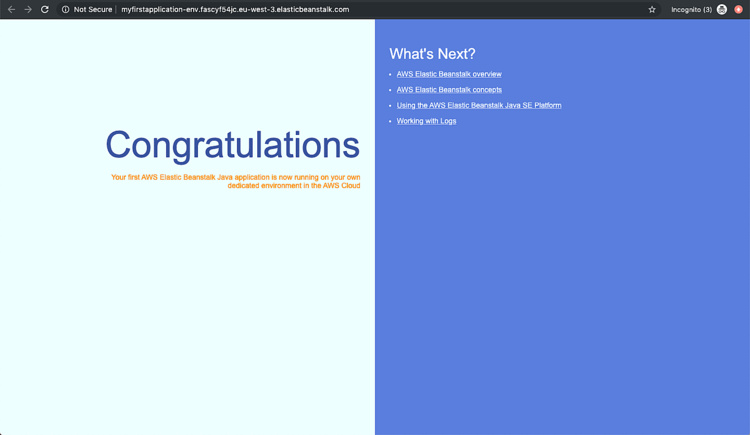Image resolution: width=750 pixels, height=435 pixels.
Task: Click the "Incognito (3)" text label
Action: click(x=691, y=9)
